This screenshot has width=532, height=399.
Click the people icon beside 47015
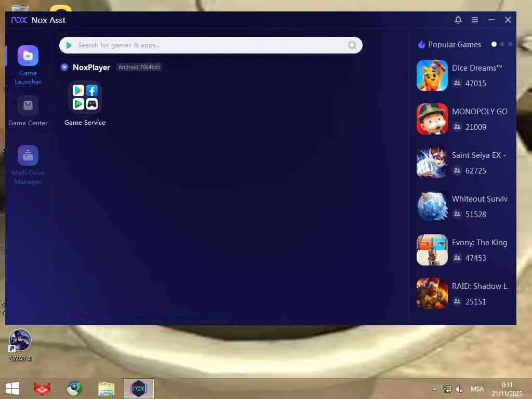[457, 83]
